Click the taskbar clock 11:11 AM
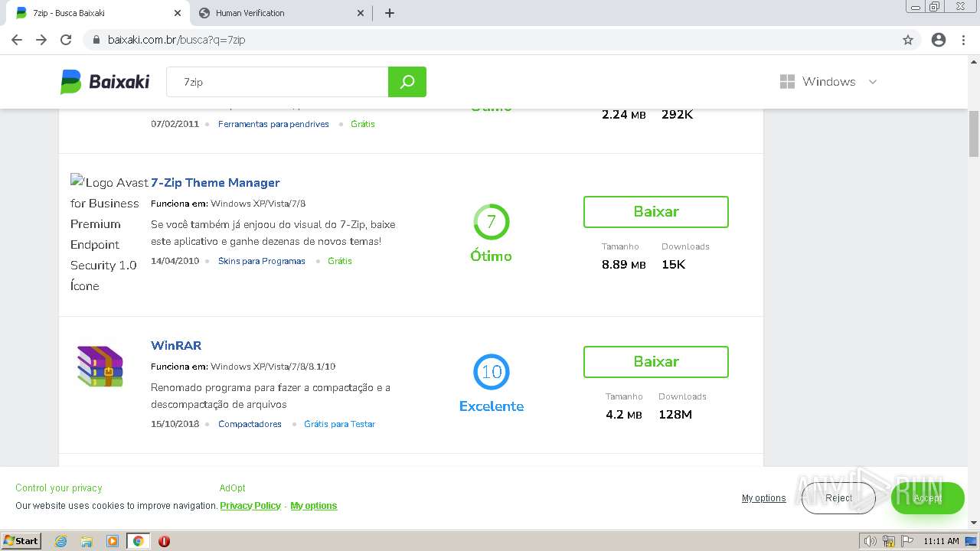The height and width of the screenshot is (551, 980). (942, 541)
